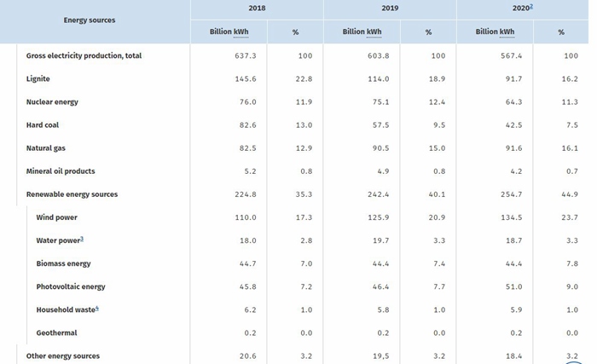Click the Geothermal row label

[x=57, y=332]
